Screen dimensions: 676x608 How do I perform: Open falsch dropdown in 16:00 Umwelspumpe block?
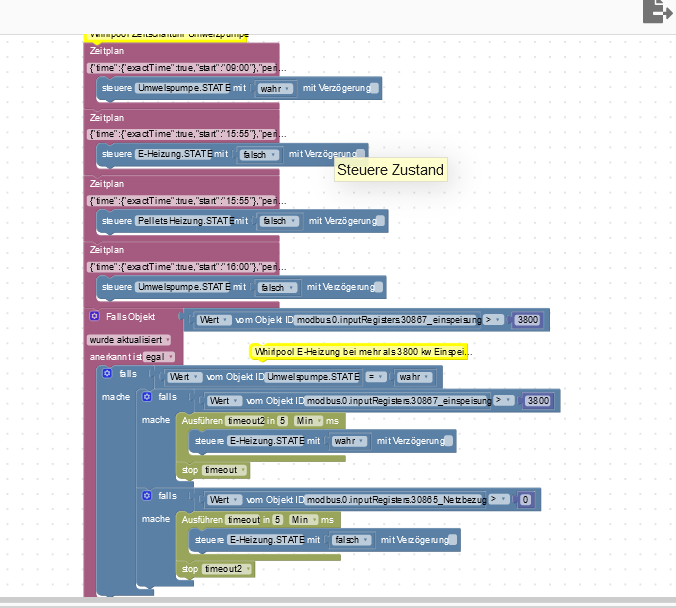(278, 287)
